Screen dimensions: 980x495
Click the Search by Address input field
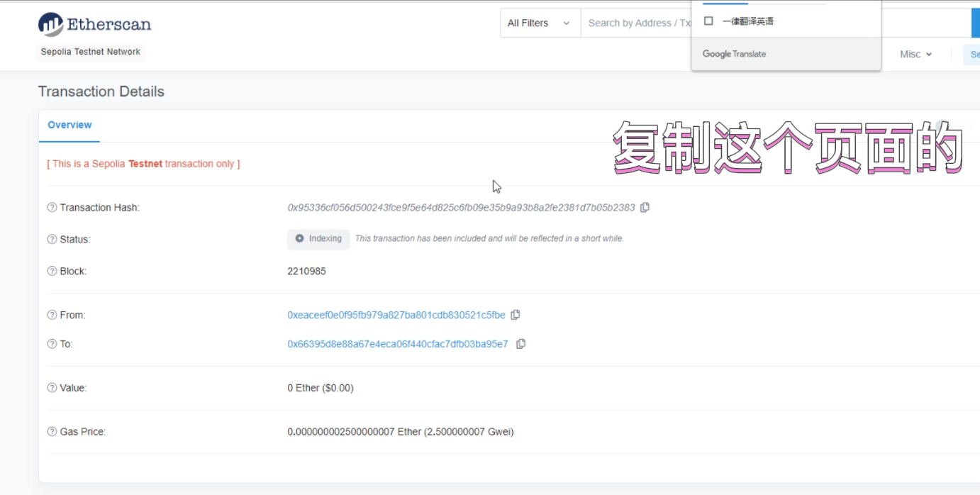tap(635, 23)
